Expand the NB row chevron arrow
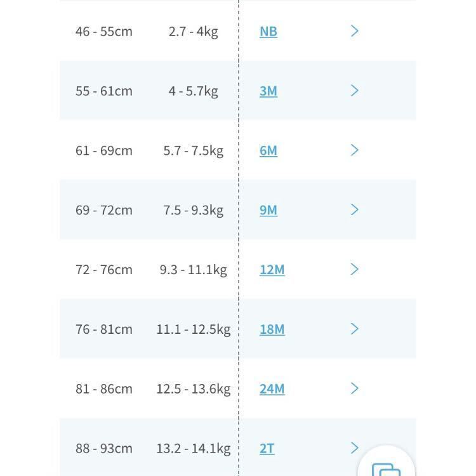476x476 pixels. (x=355, y=31)
